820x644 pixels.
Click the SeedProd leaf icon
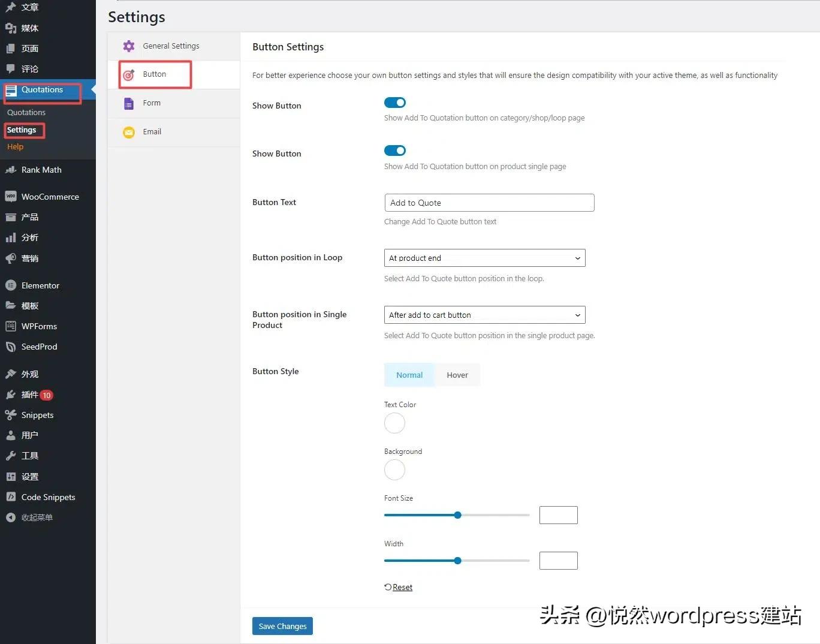point(11,347)
